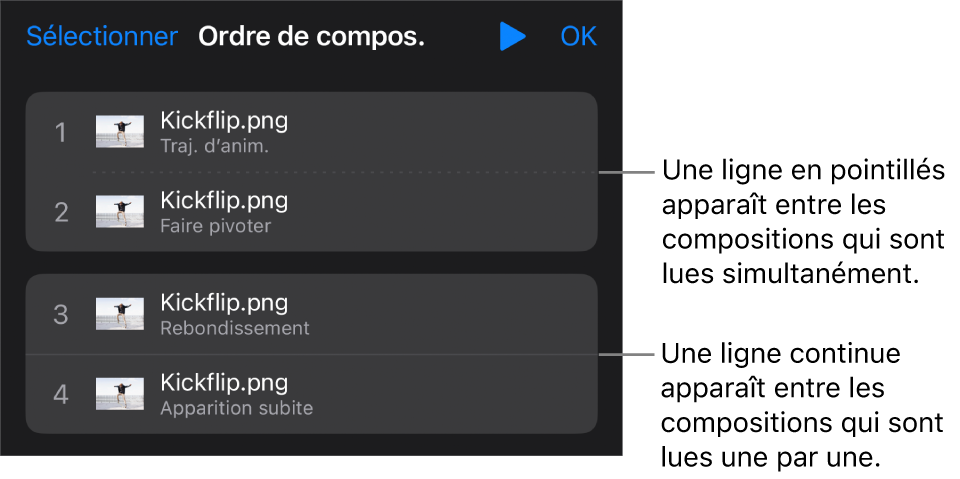Click the Rebondissement build label
960x479 pixels.
tap(234, 328)
